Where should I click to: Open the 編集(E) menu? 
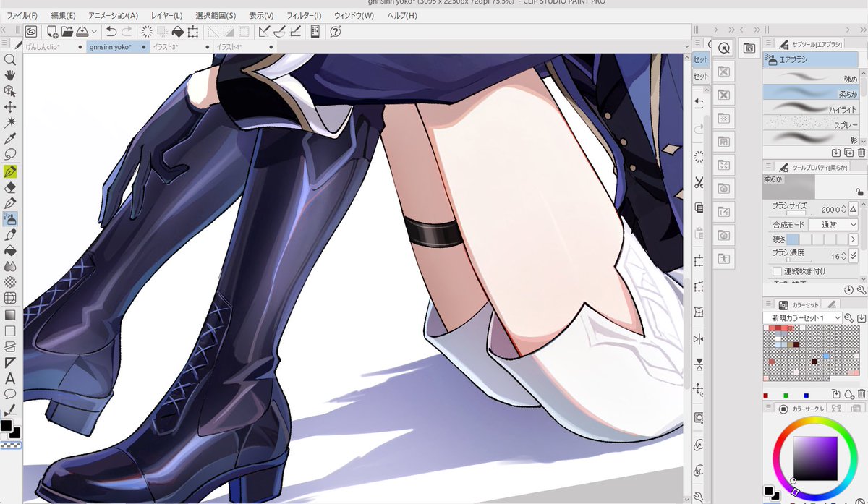click(63, 15)
